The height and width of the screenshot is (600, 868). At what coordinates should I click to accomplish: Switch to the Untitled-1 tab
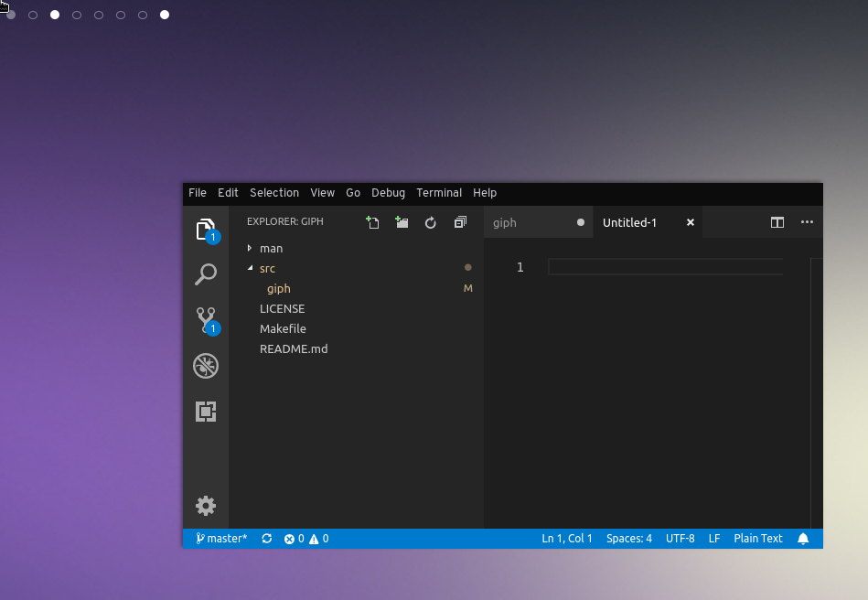coord(631,222)
